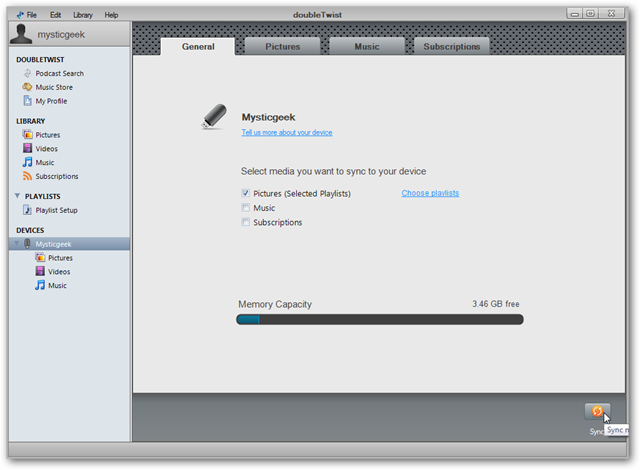This screenshot has height=470, width=640.
Task: Switch to the Subscriptions tab
Action: click(451, 47)
